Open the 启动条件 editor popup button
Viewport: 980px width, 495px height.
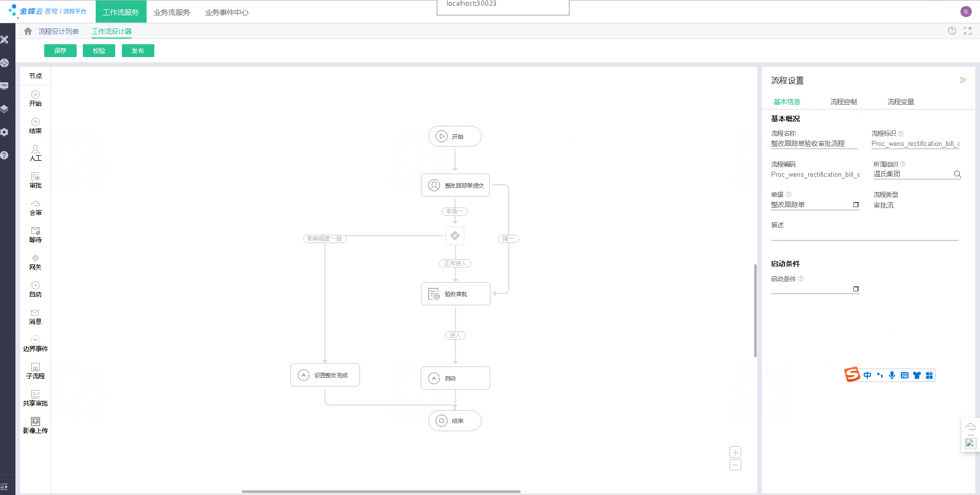tap(856, 289)
